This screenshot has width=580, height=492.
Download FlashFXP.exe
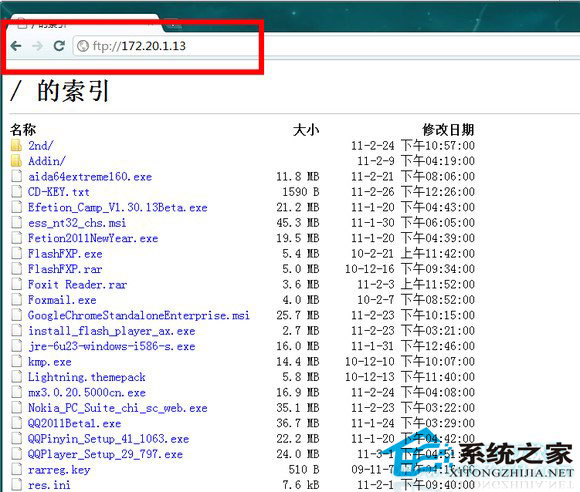(x=65, y=254)
